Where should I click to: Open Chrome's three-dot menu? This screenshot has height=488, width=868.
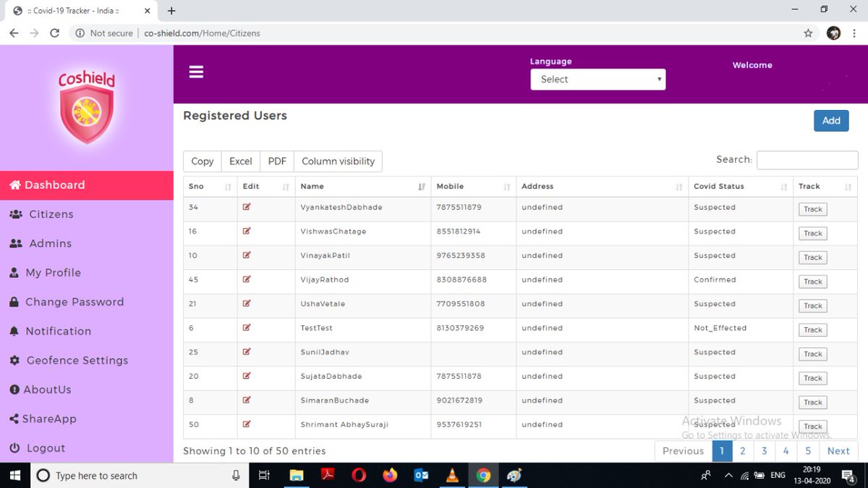(855, 33)
